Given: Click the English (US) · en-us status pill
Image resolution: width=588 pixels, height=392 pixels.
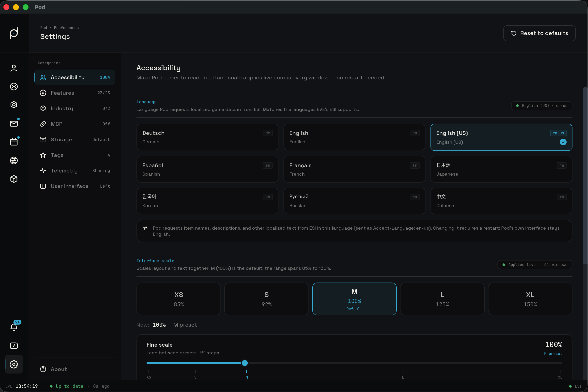Looking at the screenshot, I should coord(542,106).
